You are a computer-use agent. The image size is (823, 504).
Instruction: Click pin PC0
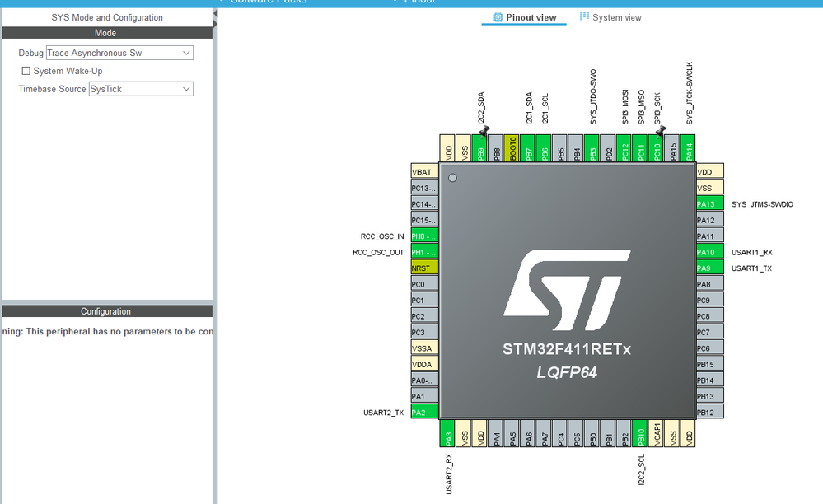click(x=424, y=284)
